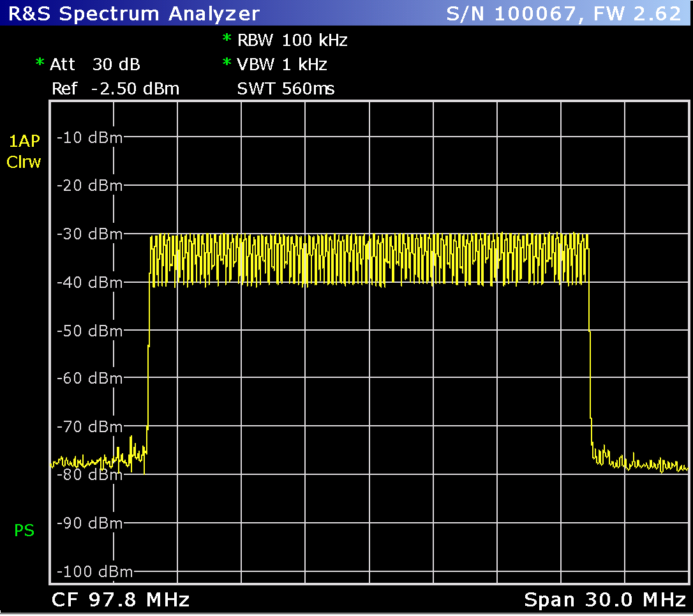Click the SWT 560ms sweep time
This screenshot has height=616, width=693.
coord(286,89)
